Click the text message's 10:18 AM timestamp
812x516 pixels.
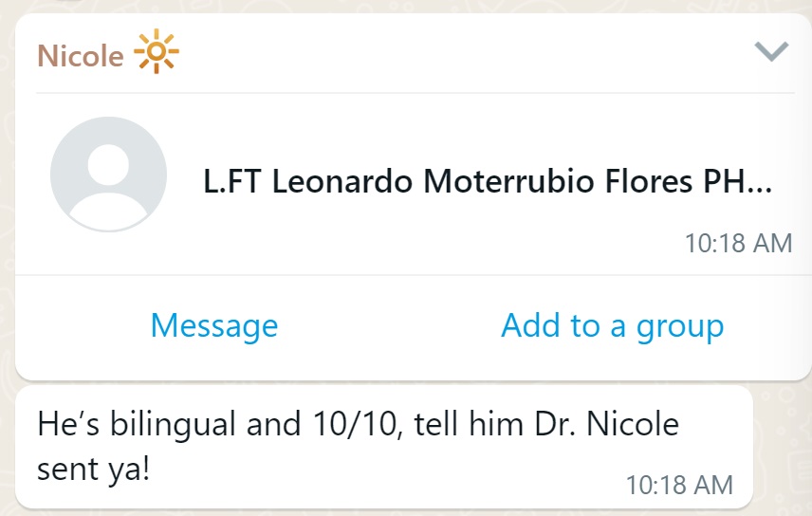coord(679,485)
